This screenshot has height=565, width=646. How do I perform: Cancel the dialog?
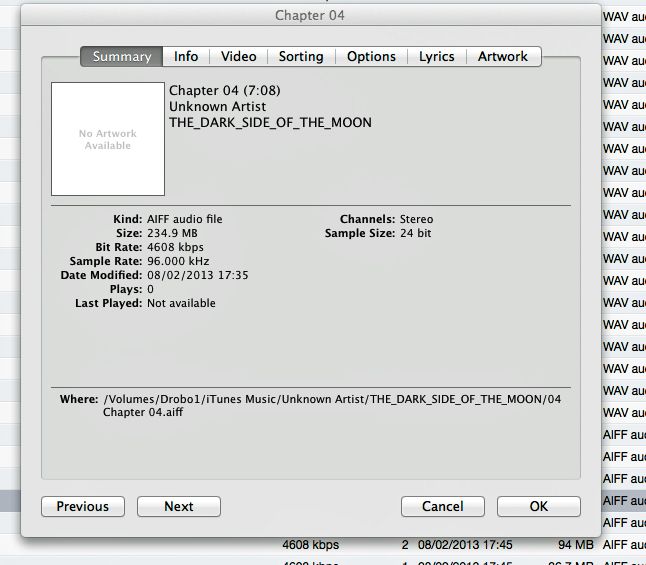click(443, 506)
